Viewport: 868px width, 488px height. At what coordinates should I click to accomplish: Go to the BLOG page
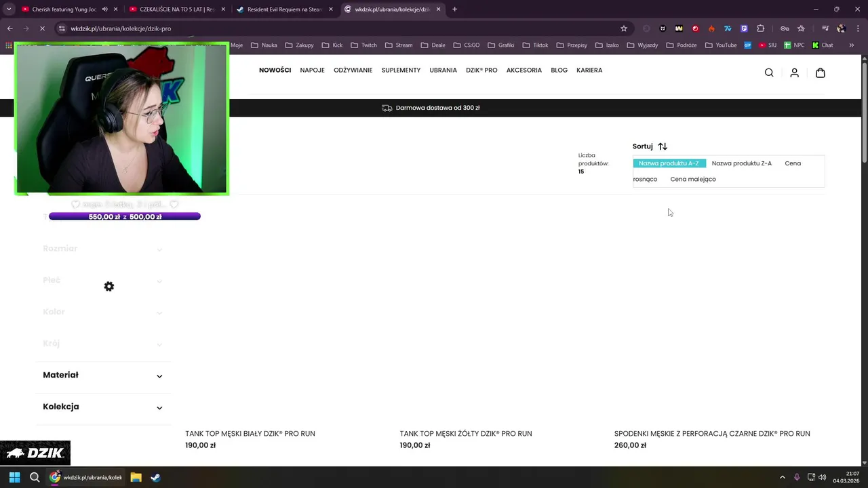pos(559,70)
